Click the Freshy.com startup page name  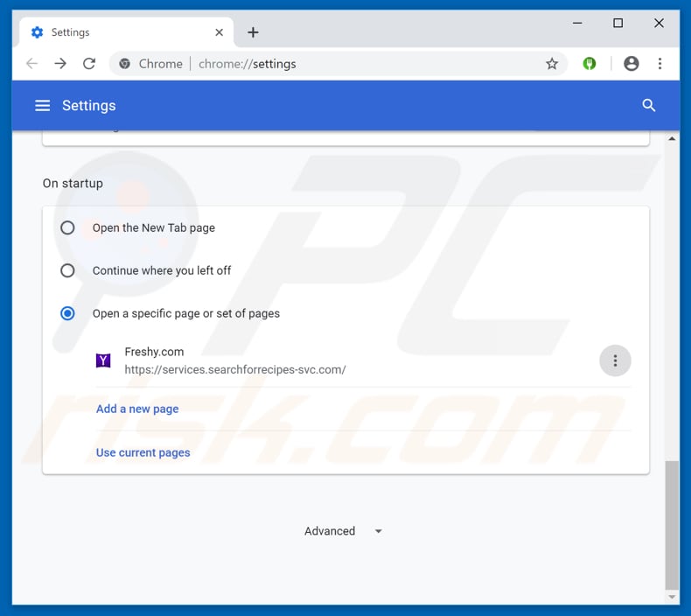(154, 352)
